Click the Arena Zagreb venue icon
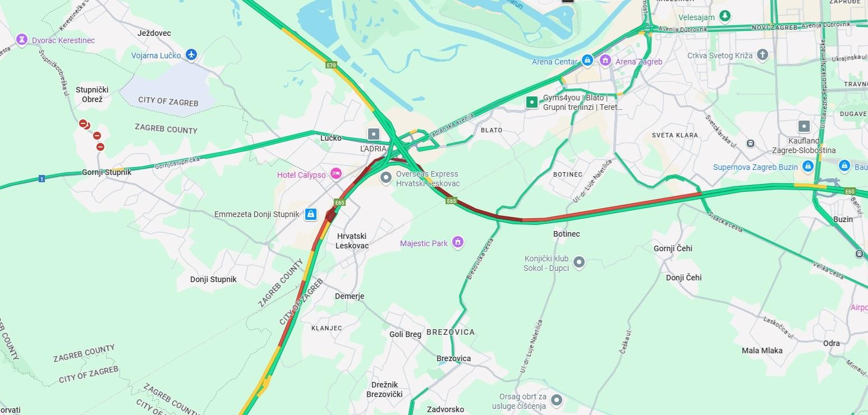Viewport: 868px width, 415px height. (605, 60)
